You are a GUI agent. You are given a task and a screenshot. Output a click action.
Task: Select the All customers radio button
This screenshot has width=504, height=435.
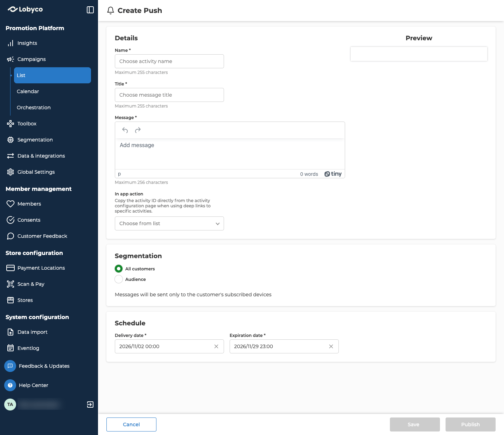119,269
